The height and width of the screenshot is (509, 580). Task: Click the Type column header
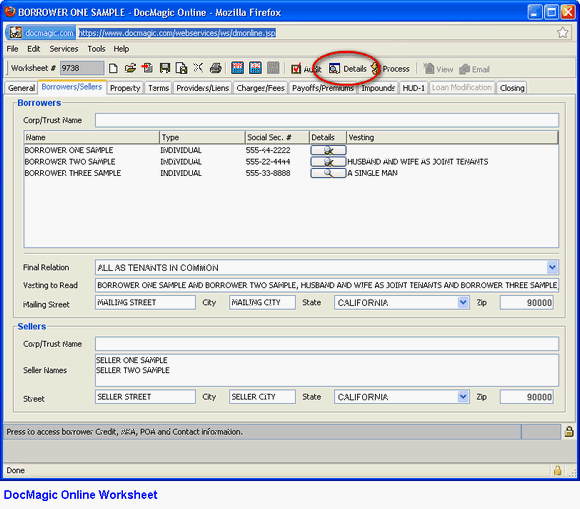202,137
